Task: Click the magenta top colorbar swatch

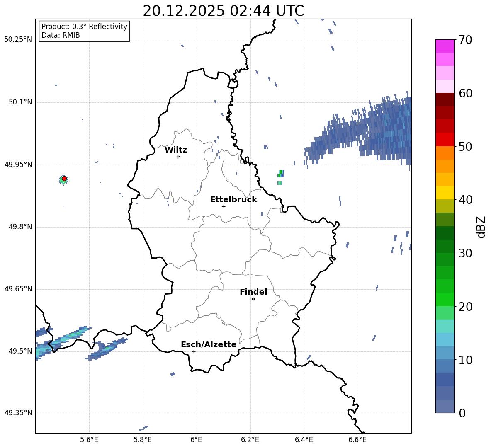Action: pos(445,46)
